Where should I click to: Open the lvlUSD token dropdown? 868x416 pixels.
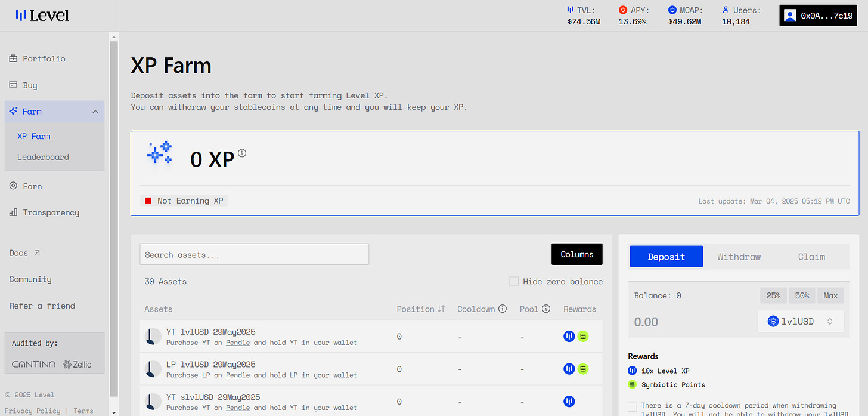pyautogui.click(x=801, y=321)
